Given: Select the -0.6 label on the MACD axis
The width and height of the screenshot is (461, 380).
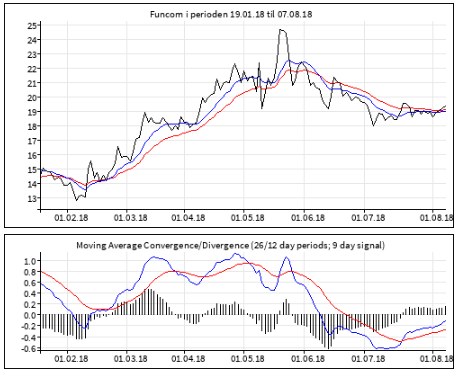Looking at the screenshot, I should pyautogui.click(x=28, y=348).
